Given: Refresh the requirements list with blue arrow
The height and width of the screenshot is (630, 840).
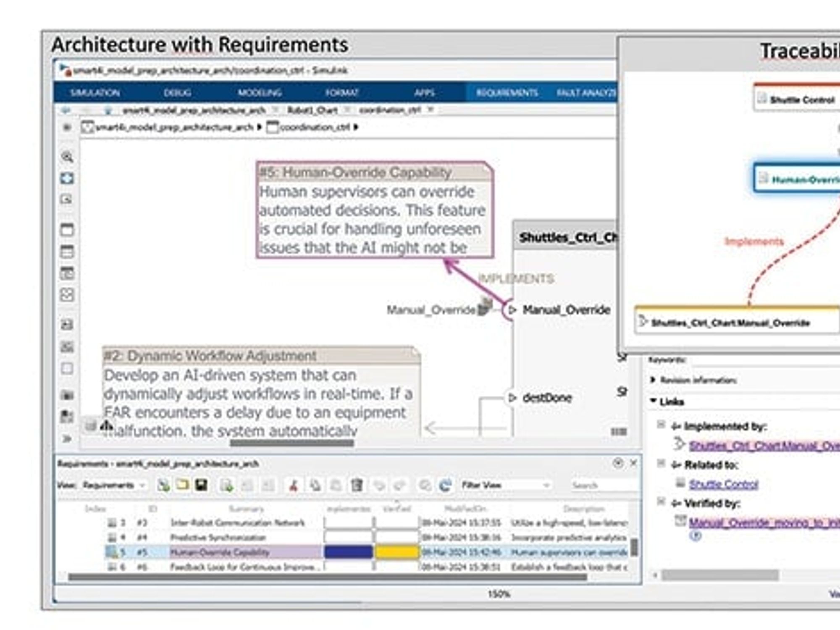Looking at the screenshot, I should (x=445, y=486).
